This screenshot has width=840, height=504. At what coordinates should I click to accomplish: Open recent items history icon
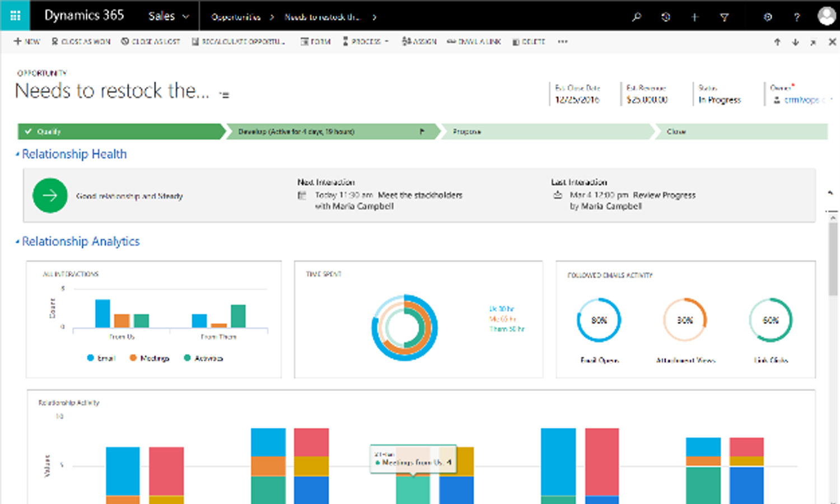tap(666, 17)
